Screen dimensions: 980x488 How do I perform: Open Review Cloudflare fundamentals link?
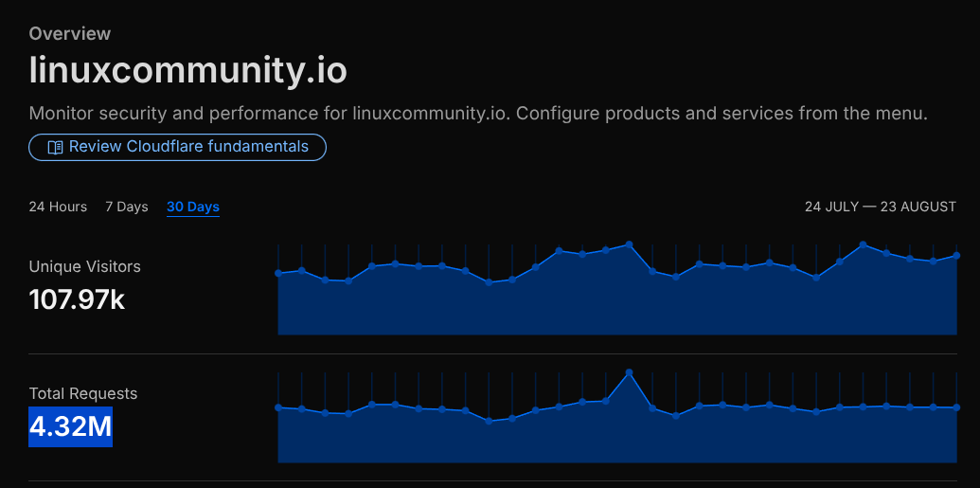[177, 147]
